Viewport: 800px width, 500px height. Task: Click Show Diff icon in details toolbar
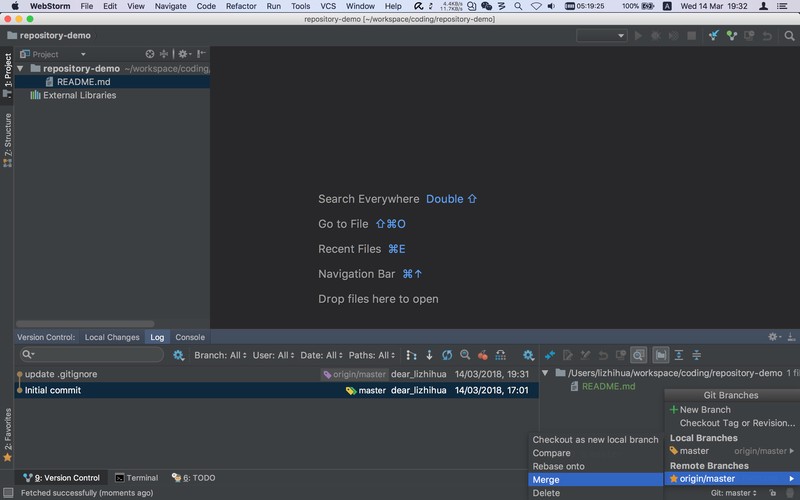(549, 355)
